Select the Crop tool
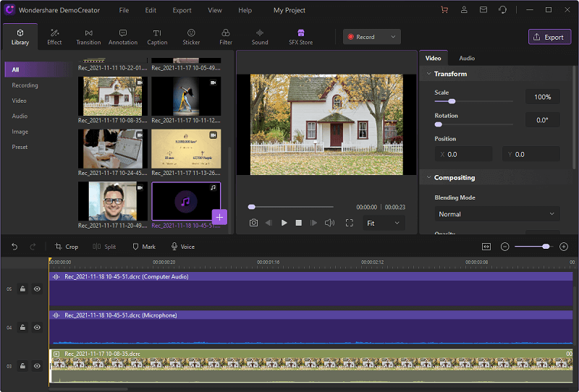The height and width of the screenshot is (392, 579). (x=67, y=247)
